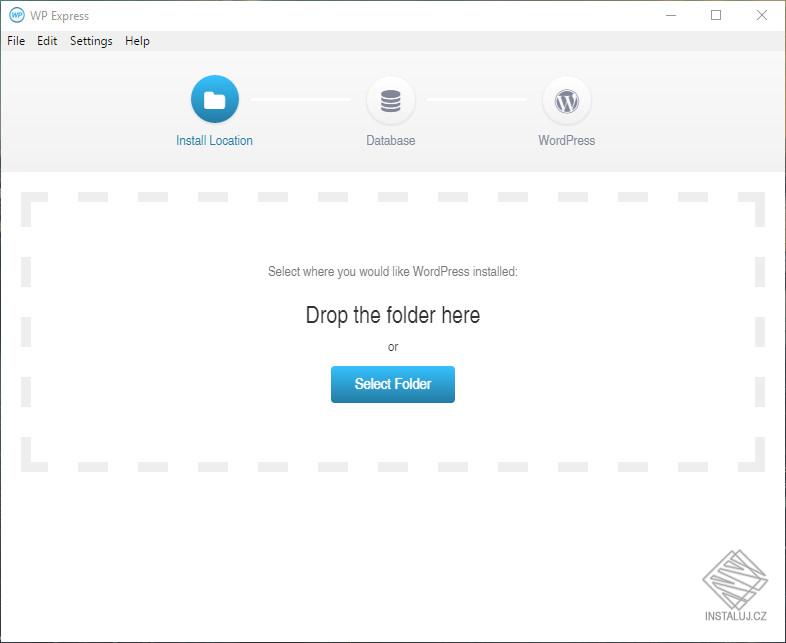This screenshot has width=786, height=643.
Task: Click the WP Express app icon in title bar
Action: (x=17, y=15)
